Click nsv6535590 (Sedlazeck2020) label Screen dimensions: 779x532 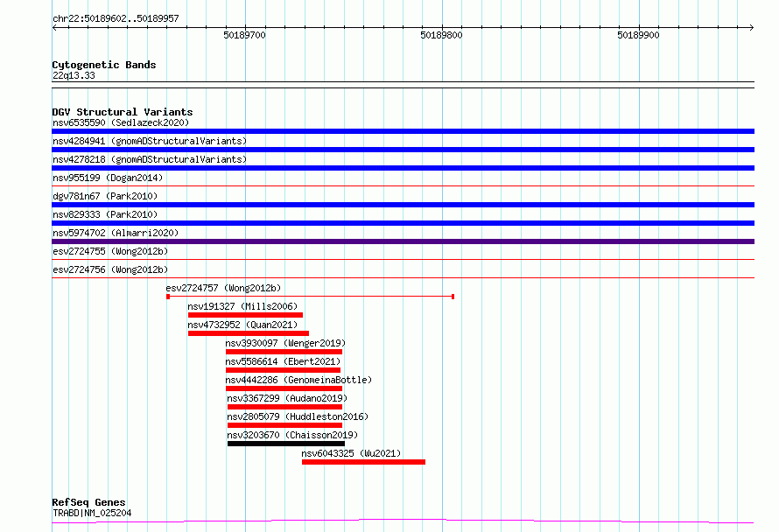pyautogui.click(x=121, y=122)
